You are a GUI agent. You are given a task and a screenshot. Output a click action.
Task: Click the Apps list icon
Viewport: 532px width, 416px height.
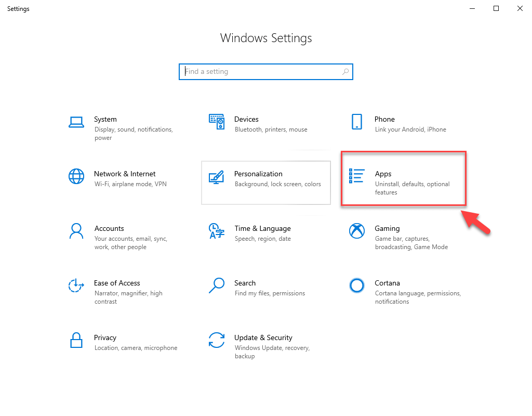pos(356,176)
